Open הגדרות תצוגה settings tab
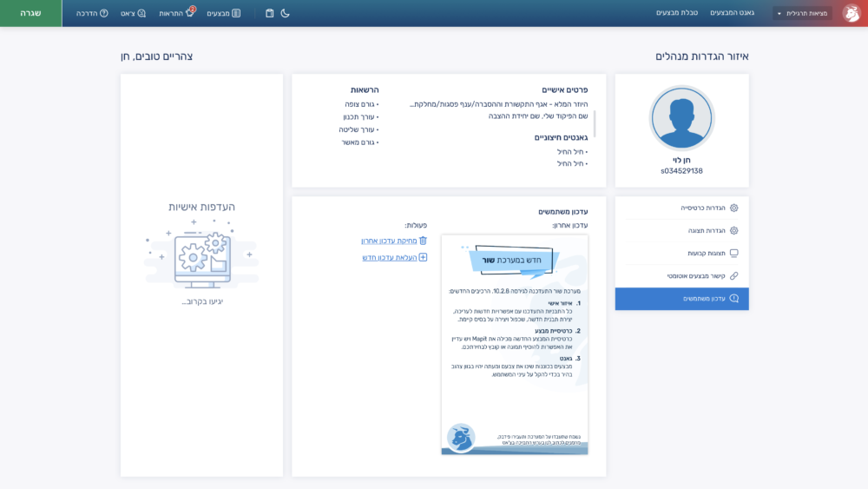 coord(682,230)
